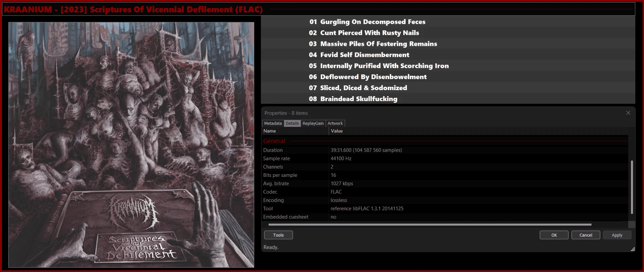
Task: Click the album title header text
Action: pyautogui.click(x=133, y=9)
